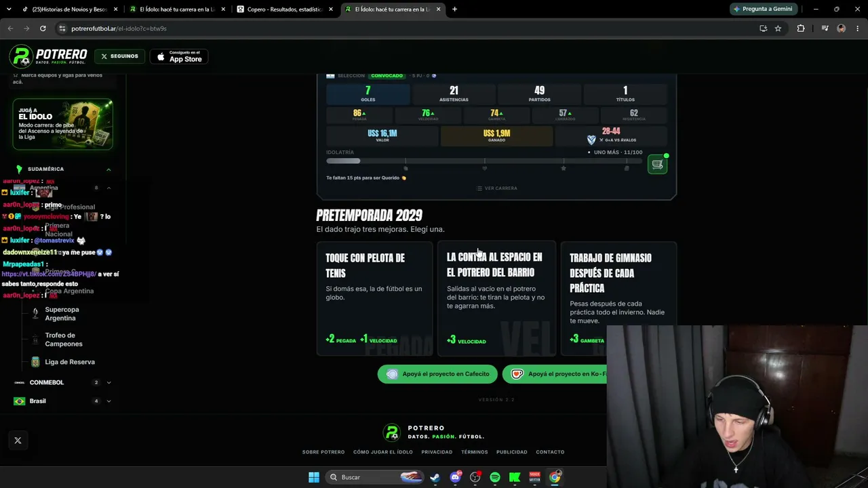The height and width of the screenshot is (488, 868).
Task: Open Publicidad footer link
Action: [512, 452]
